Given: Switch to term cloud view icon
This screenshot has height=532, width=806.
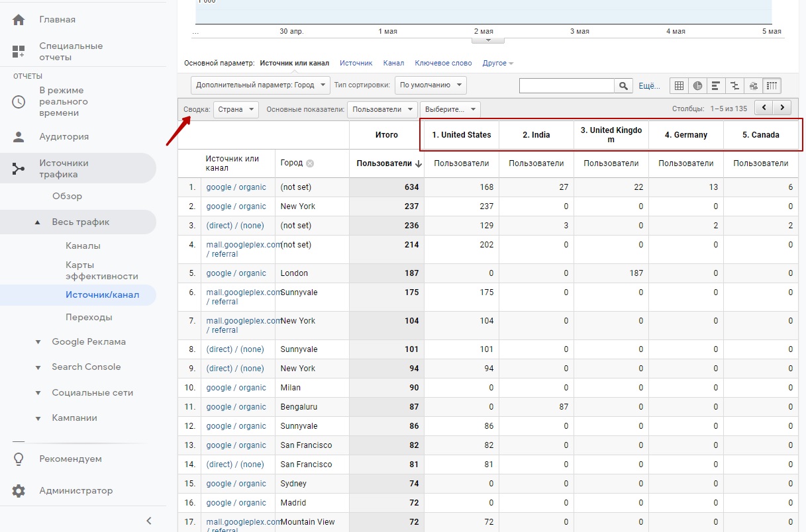Looking at the screenshot, I should click(x=753, y=85).
